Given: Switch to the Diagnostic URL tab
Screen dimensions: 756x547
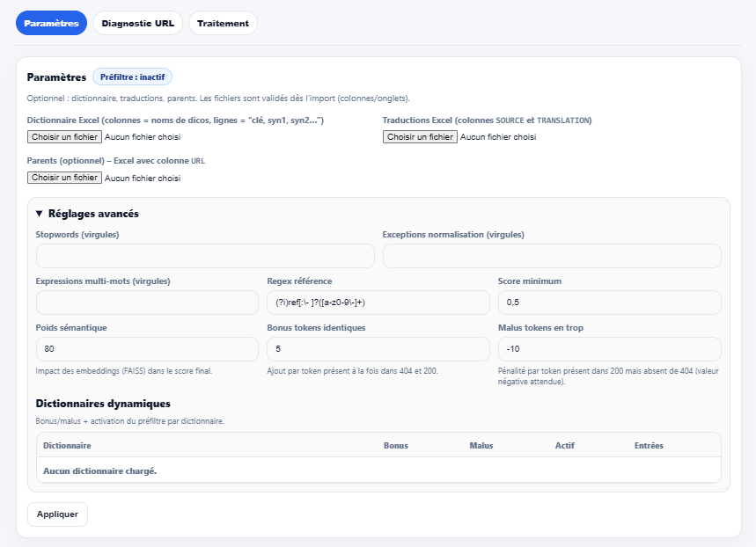Looking at the screenshot, I should [x=137, y=23].
